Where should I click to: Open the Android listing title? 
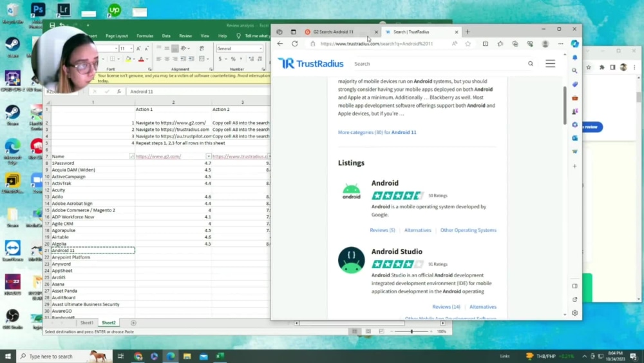pos(385,183)
